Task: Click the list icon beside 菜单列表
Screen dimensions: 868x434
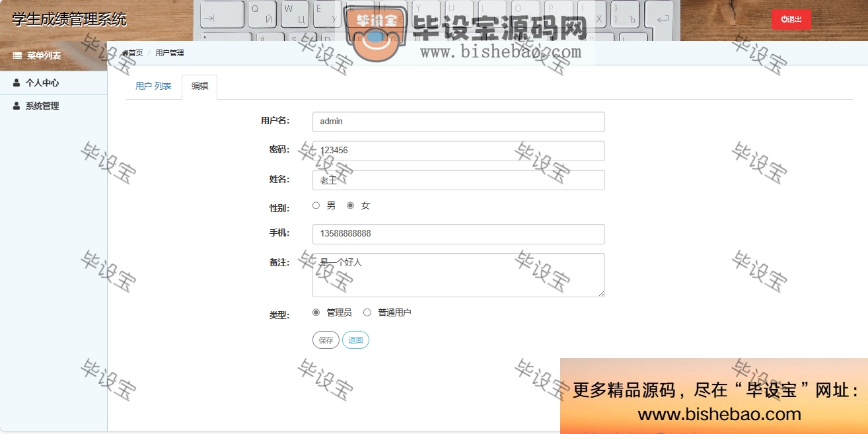Action: [18, 56]
